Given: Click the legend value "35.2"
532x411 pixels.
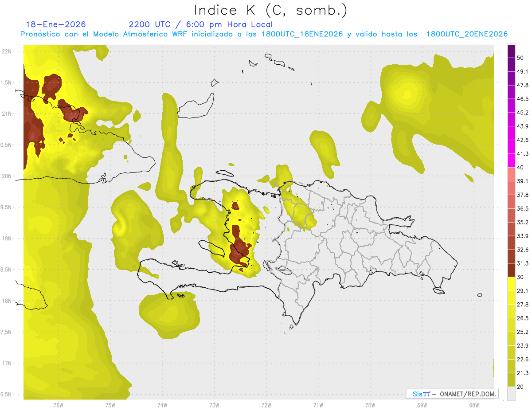Looking at the screenshot, I should click(523, 223).
